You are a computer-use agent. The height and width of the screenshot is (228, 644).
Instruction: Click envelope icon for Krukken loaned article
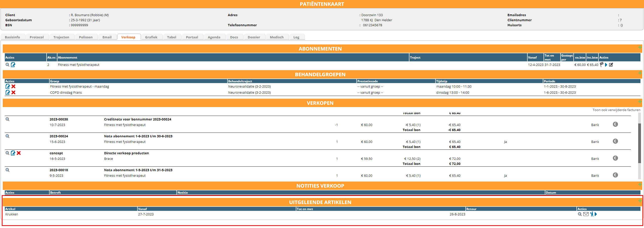(x=586, y=214)
